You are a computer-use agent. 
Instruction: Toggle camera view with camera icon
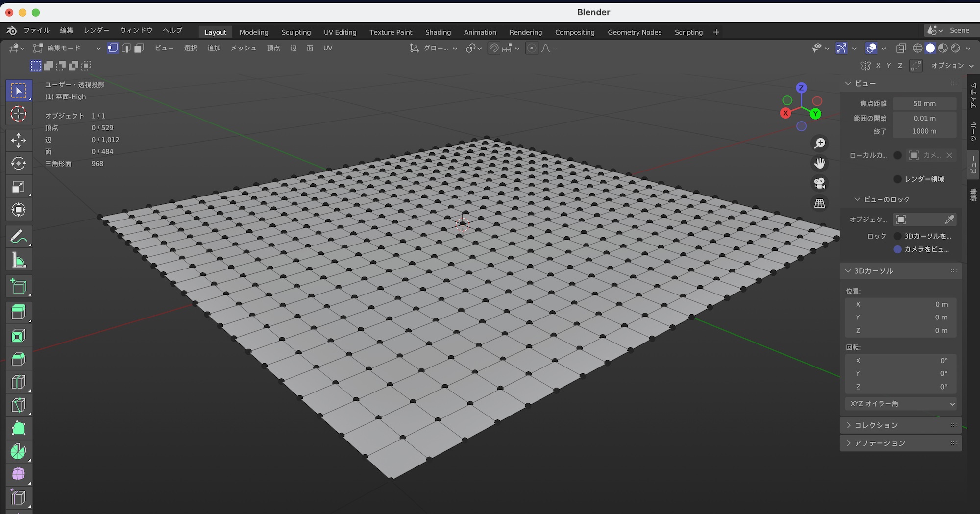pos(820,183)
